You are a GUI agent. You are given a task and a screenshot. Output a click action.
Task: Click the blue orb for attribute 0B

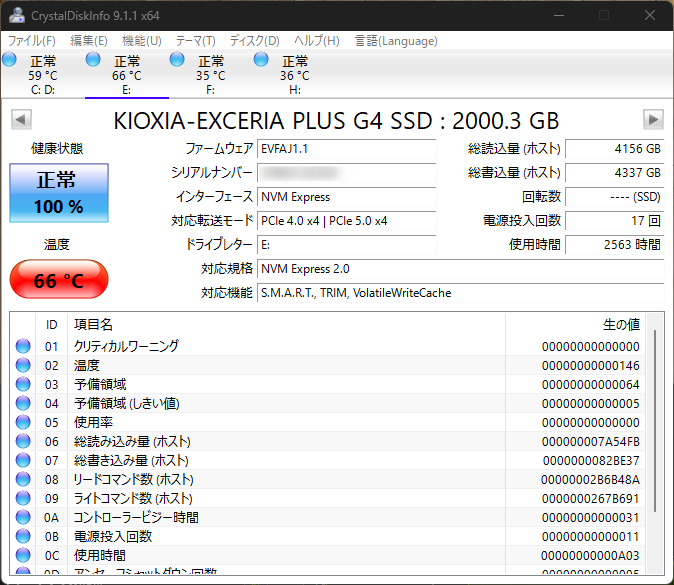[23, 536]
